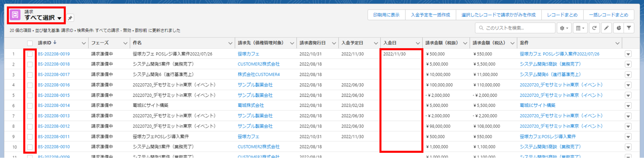Open the display-as table layout menu
This screenshot has height=158, width=644.
580,28
